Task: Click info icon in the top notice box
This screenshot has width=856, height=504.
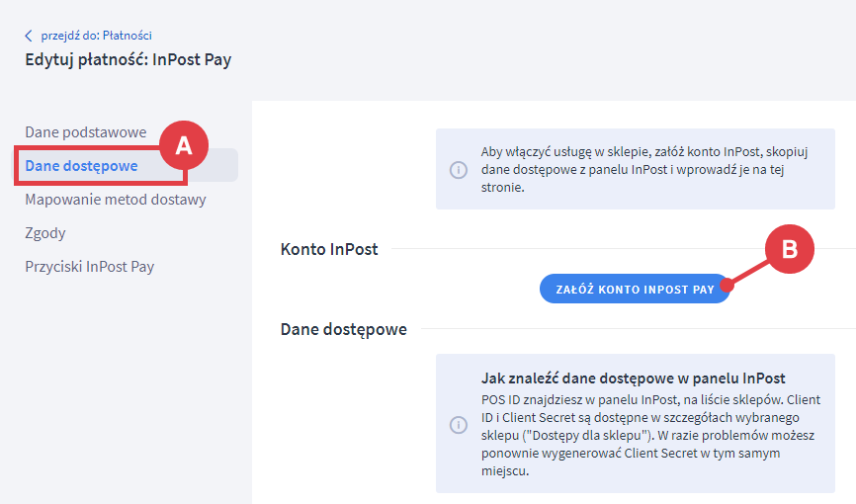Action: (458, 169)
